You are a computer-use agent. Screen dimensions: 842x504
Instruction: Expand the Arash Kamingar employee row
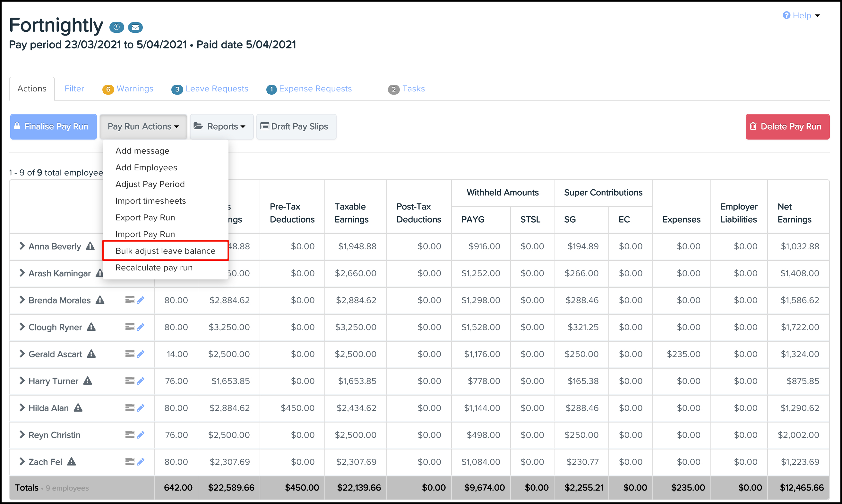22,273
